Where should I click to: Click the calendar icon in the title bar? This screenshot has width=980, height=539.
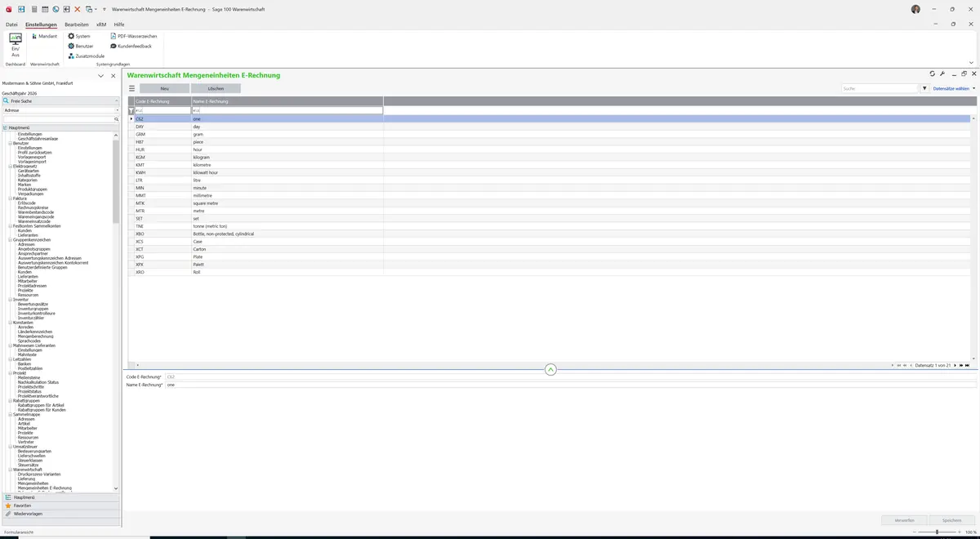pos(44,9)
